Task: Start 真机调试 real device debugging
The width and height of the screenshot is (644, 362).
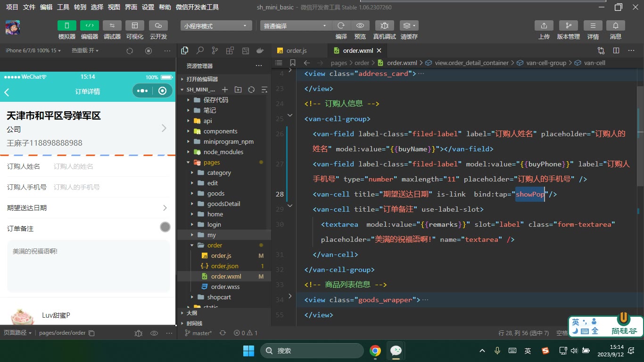Action: (385, 25)
